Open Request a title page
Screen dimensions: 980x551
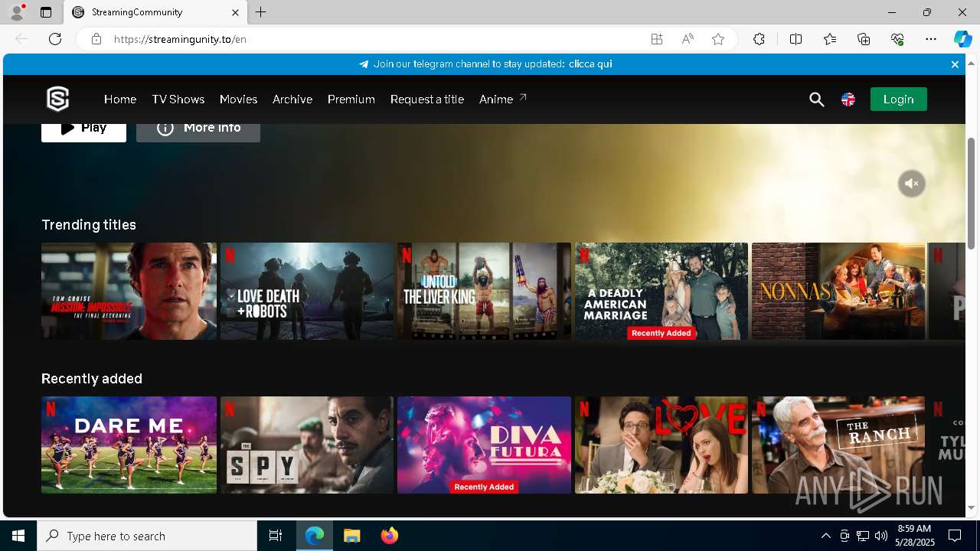click(427, 99)
